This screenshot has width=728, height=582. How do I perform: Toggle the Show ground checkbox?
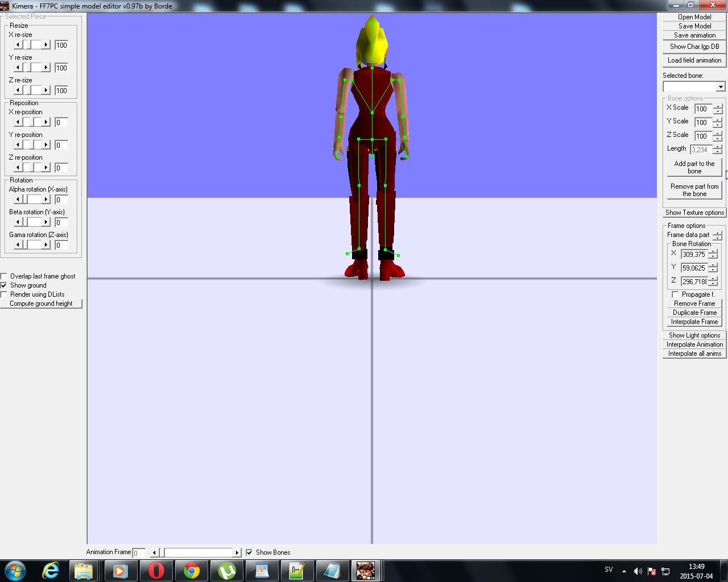tap(4, 285)
